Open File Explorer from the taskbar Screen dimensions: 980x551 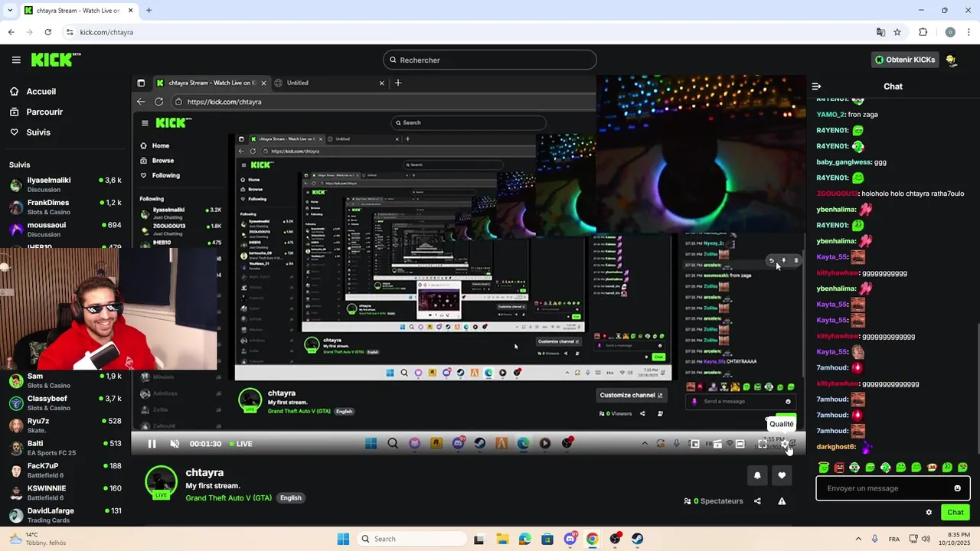[502, 539]
